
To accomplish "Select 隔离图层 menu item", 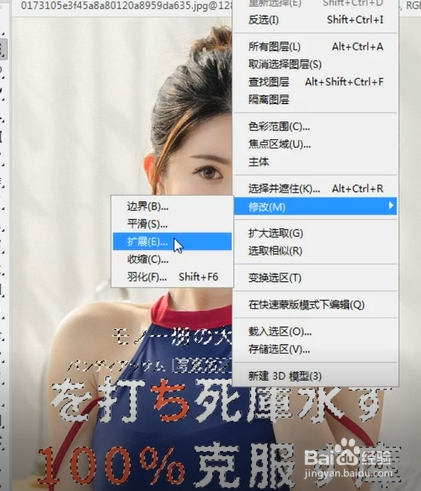I will tap(315, 99).
